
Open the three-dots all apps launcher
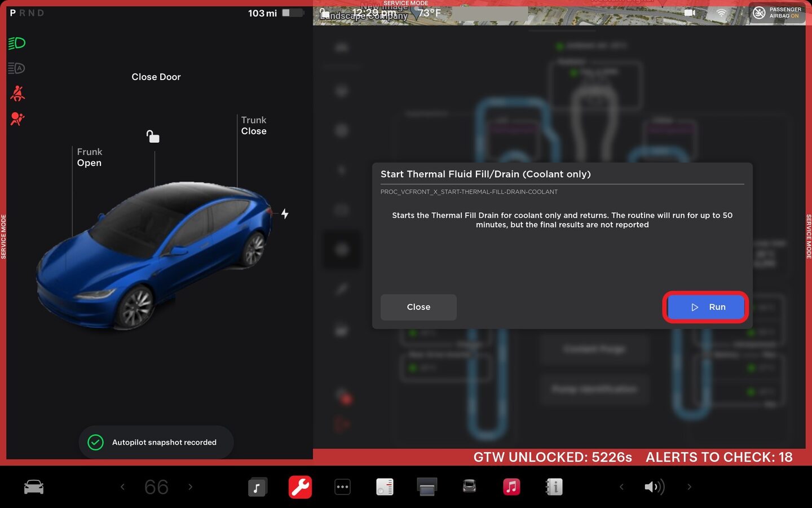pyautogui.click(x=342, y=487)
